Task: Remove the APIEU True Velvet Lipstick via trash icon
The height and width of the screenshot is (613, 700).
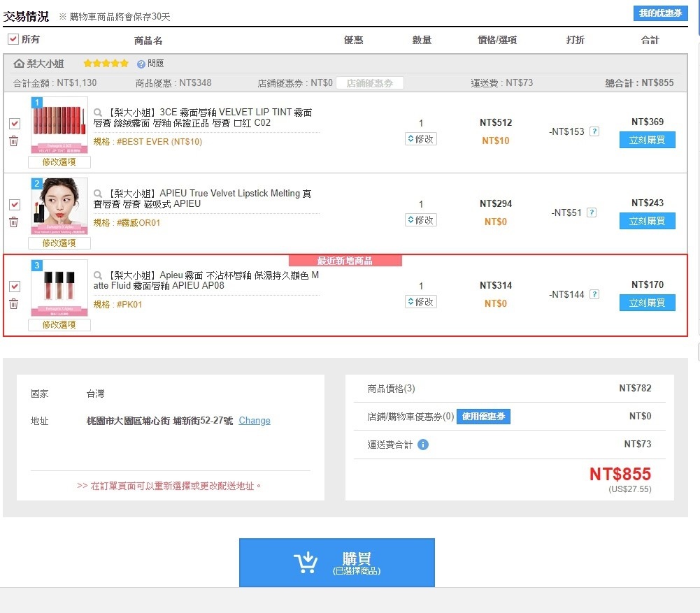Action: pos(14,222)
